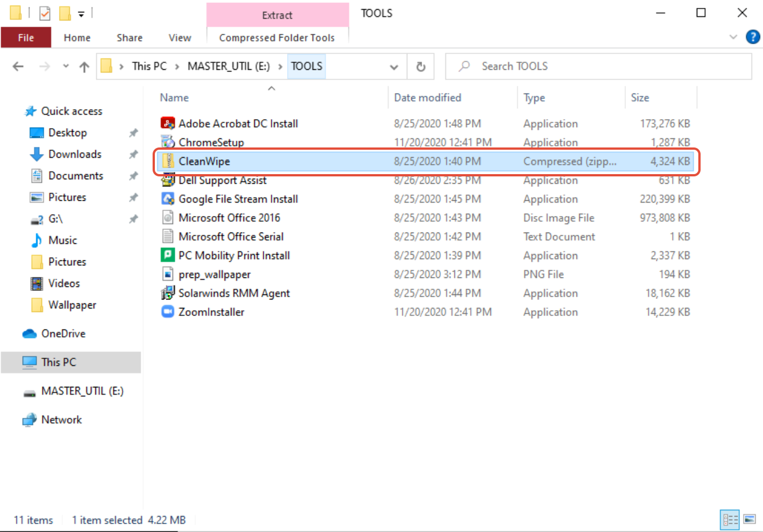Refresh the TOOLS folder view
Viewport: 763px width, 532px height.
pos(420,66)
